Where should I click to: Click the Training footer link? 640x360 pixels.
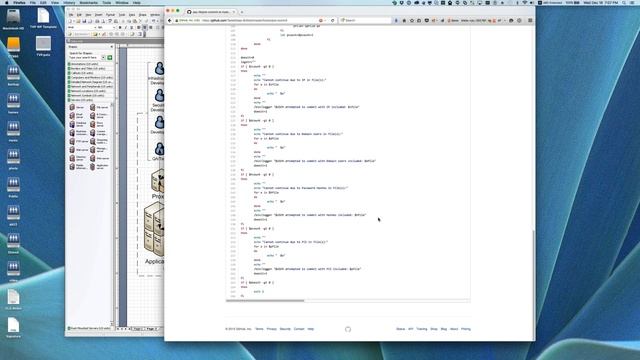click(x=422, y=329)
